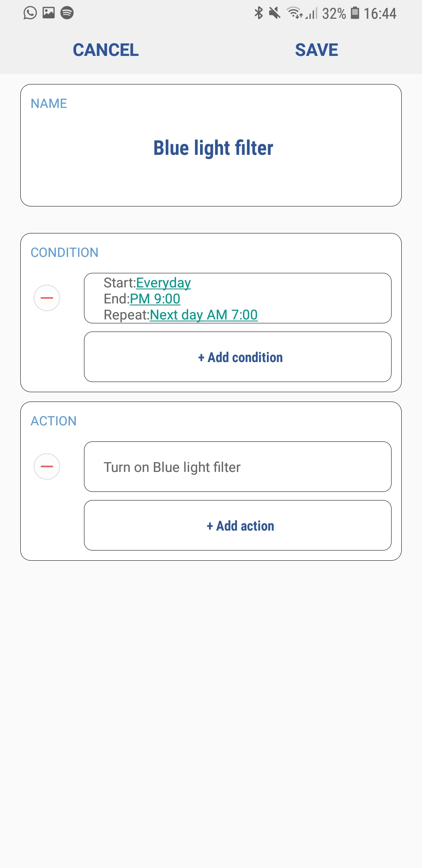
Task: Tap the CONDITION section header
Action: point(64,253)
